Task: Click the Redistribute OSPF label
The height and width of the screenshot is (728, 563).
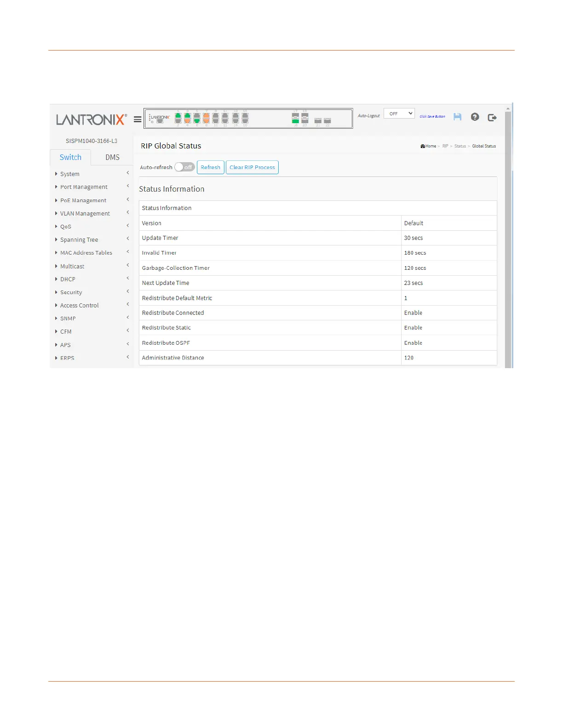Action: [x=166, y=343]
